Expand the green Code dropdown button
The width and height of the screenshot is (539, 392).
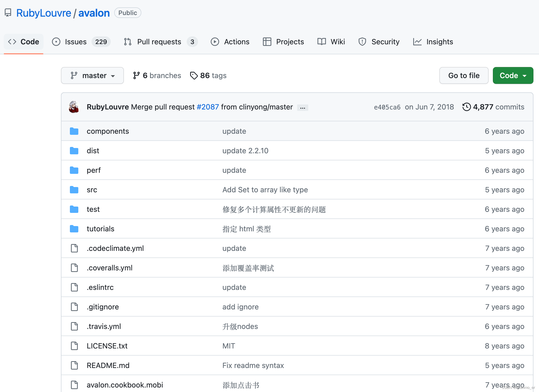[x=513, y=76]
